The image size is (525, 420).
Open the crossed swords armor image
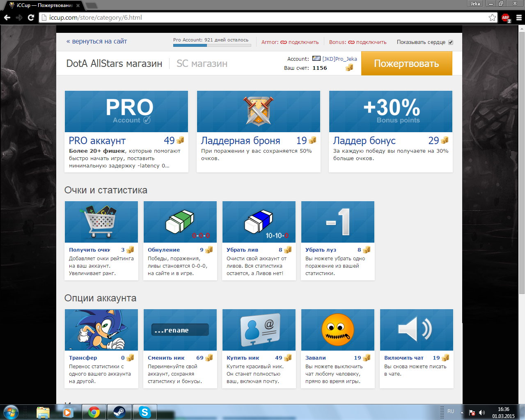259,111
